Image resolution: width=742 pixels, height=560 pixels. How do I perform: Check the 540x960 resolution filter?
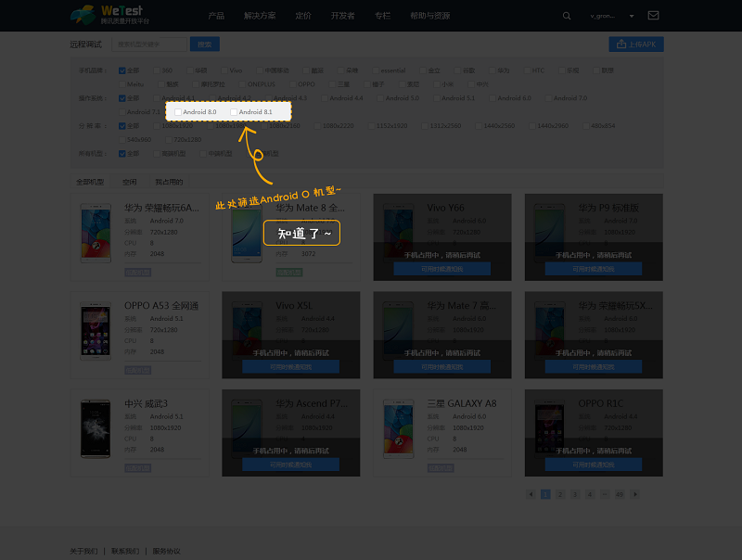(122, 139)
